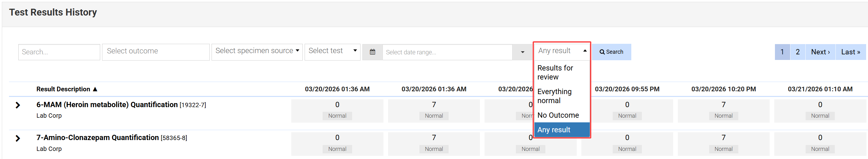Click the Search button with magnifier
Viewport: 868px width, 159px height.
[x=611, y=52]
